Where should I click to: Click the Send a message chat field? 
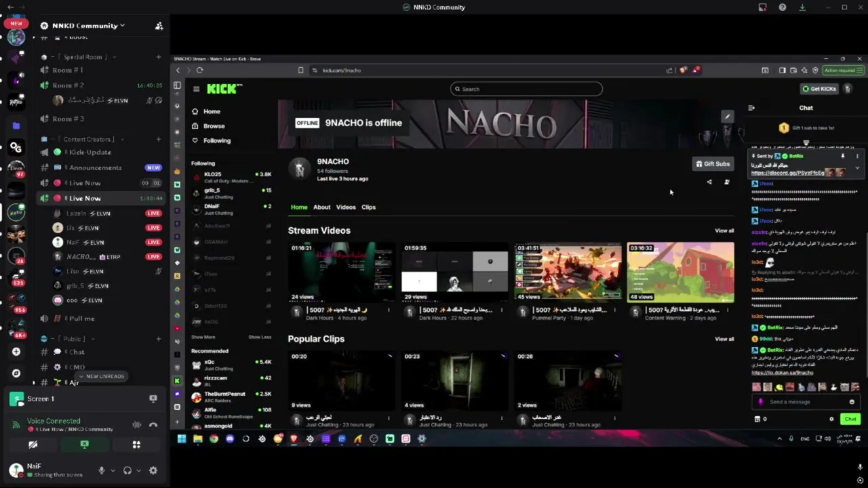806,402
